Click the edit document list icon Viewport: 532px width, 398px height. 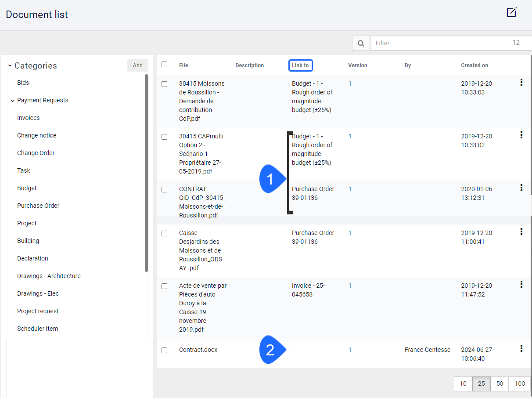pyautogui.click(x=511, y=13)
